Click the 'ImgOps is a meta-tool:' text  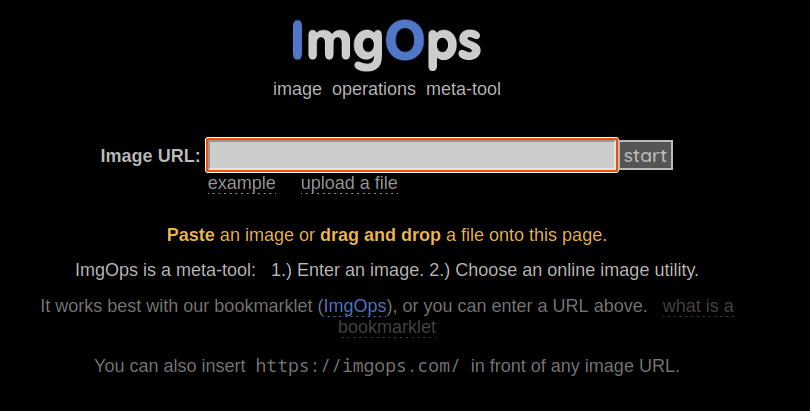click(x=165, y=270)
